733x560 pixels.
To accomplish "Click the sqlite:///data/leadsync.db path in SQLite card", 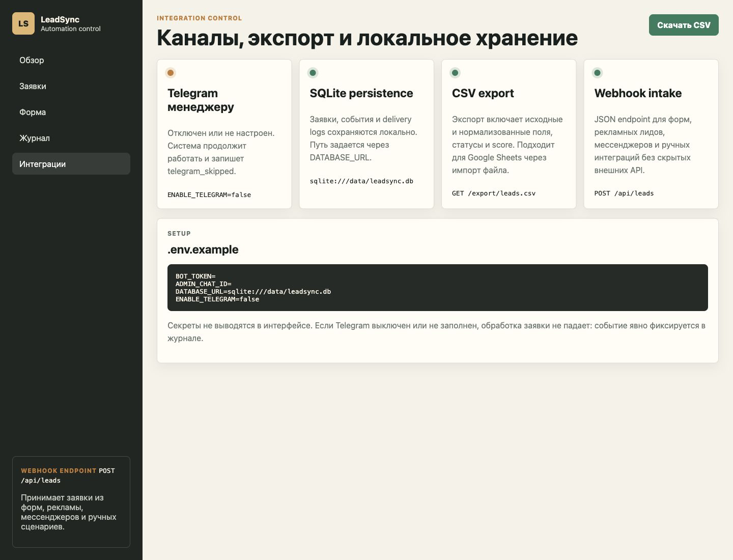I will coord(361,181).
